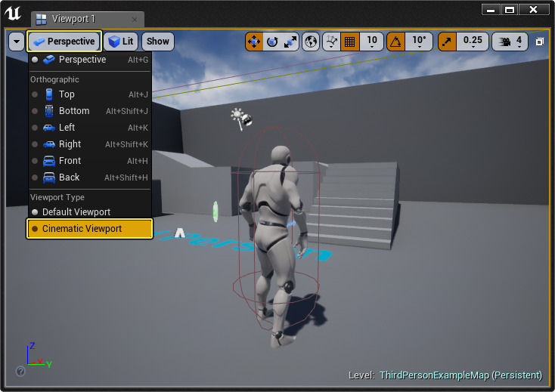Screen dimensions: 555x392
Task: Switch to Back orthographic view
Action: click(90, 177)
